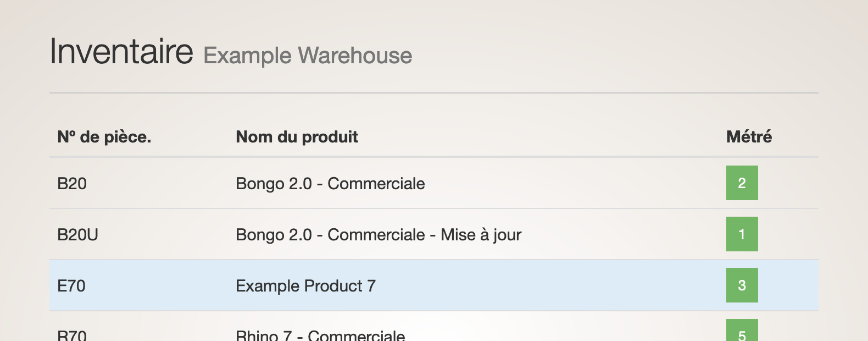
Task: Click the N° de pièce column header
Action: (x=104, y=136)
